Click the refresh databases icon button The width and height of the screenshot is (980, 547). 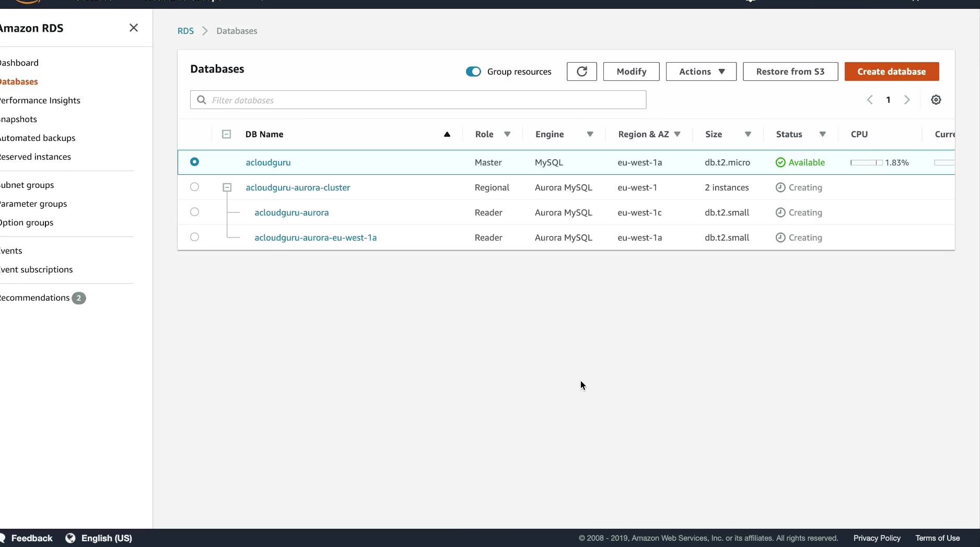[581, 72]
